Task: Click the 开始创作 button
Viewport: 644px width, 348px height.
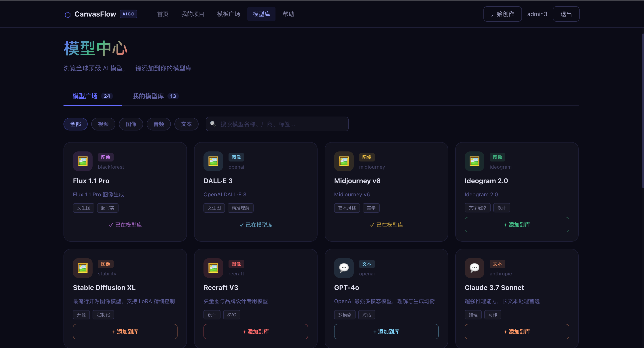Action: (x=502, y=14)
